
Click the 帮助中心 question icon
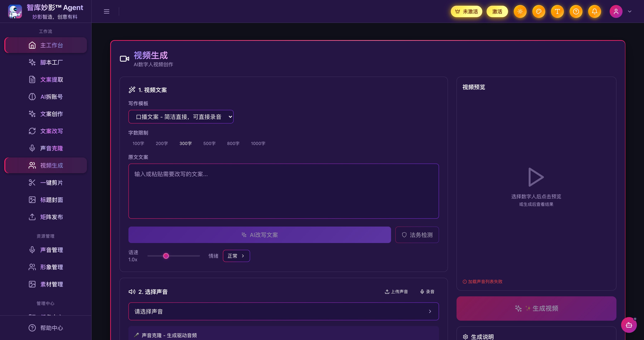tap(32, 328)
